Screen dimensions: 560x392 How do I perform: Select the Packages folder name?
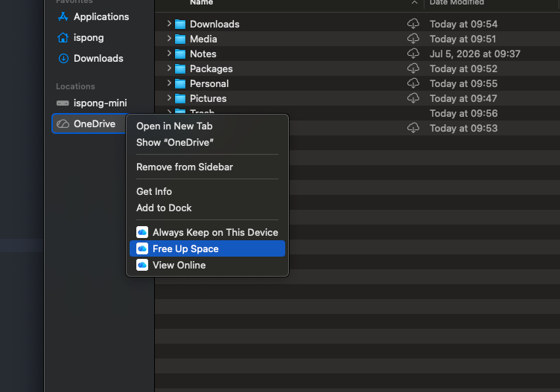(211, 69)
